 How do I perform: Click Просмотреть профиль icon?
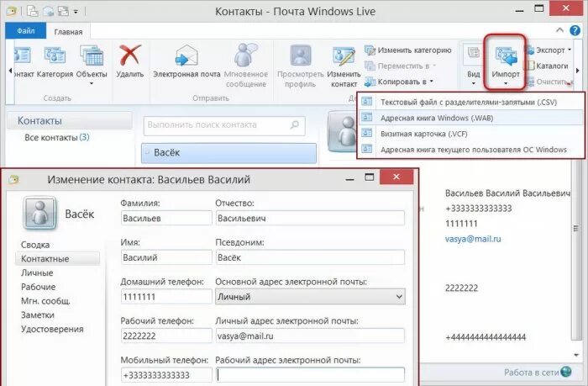300,66
